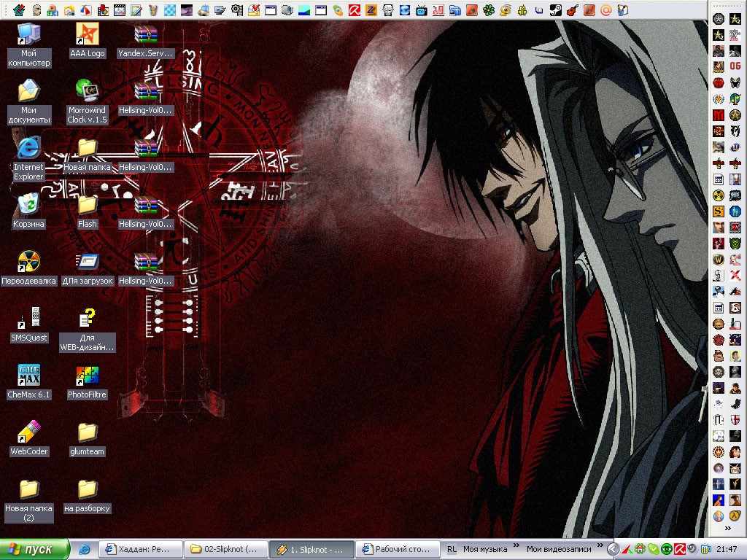Expand the right sidebar overflow chevron
The width and height of the screenshot is (747, 560).
pos(728,528)
